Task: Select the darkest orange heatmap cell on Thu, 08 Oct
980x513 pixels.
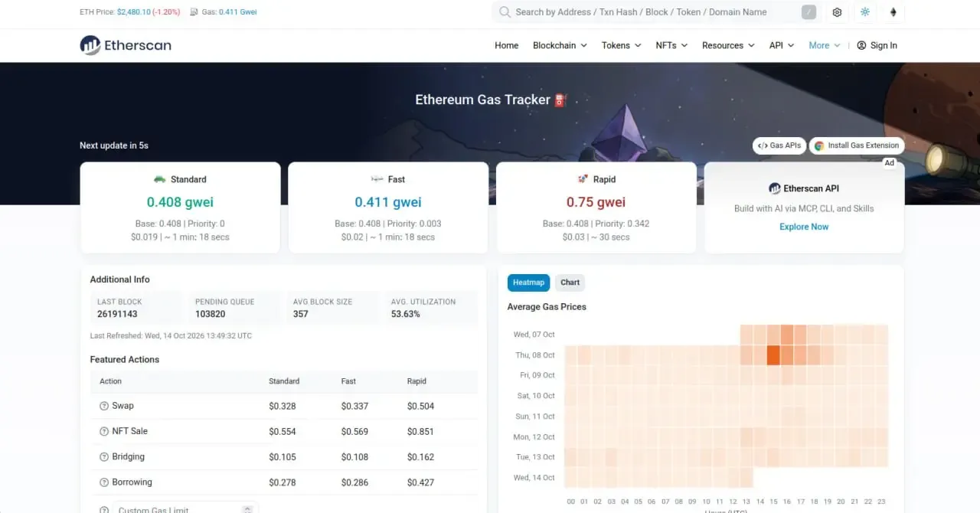Action: coord(773,355)
